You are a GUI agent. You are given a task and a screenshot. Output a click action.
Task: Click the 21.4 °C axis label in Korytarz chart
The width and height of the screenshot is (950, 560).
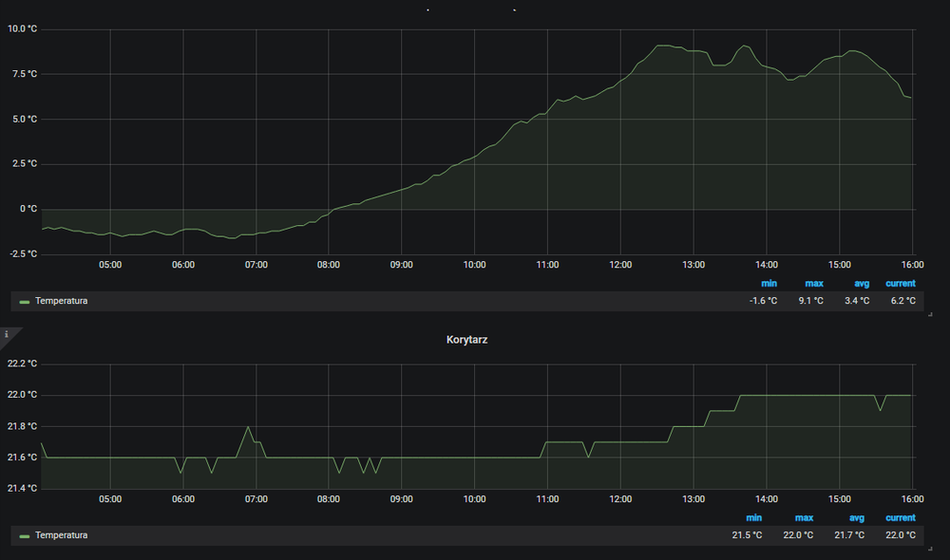23,489
